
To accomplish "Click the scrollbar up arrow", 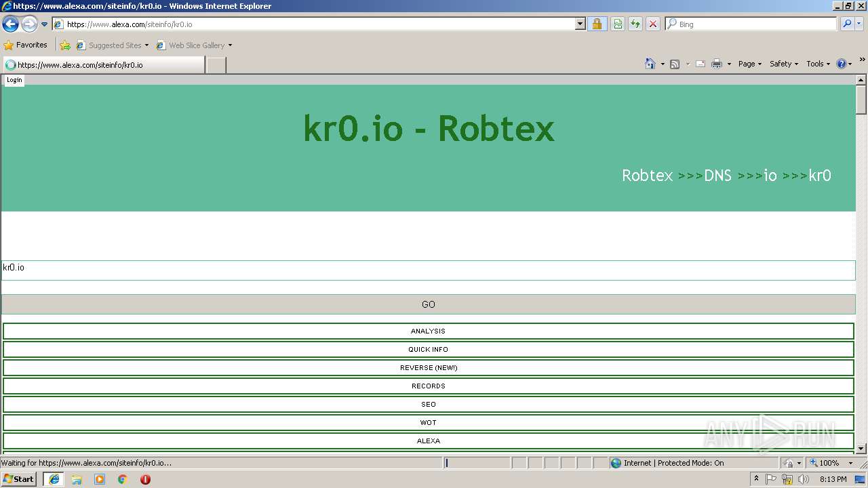I will 861,80.
